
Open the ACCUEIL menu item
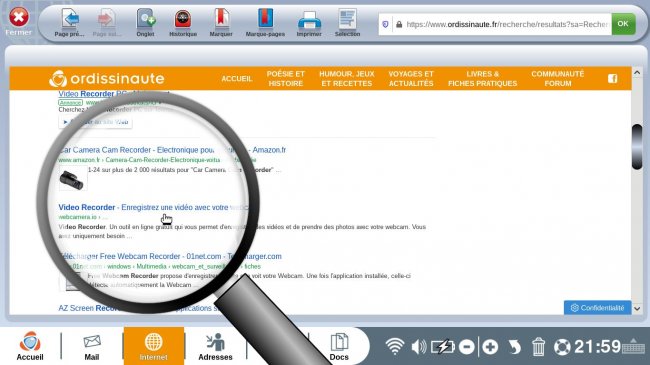click(237, 78)
